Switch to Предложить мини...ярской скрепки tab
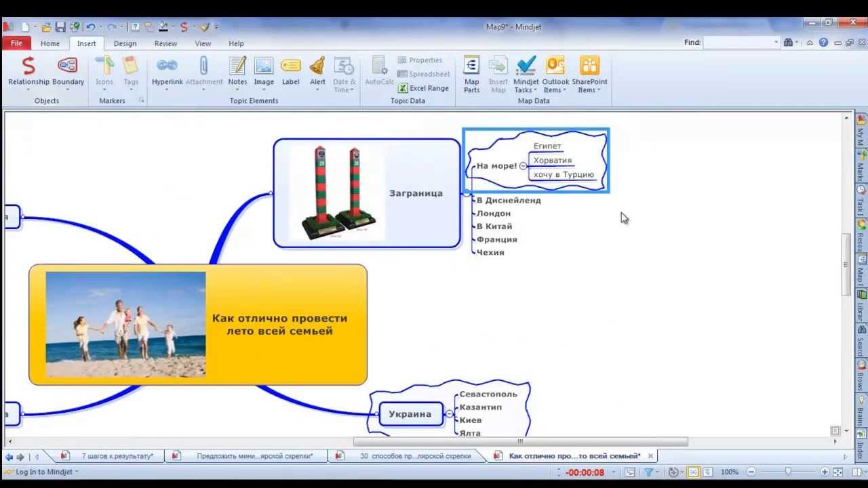 (248, 456)
